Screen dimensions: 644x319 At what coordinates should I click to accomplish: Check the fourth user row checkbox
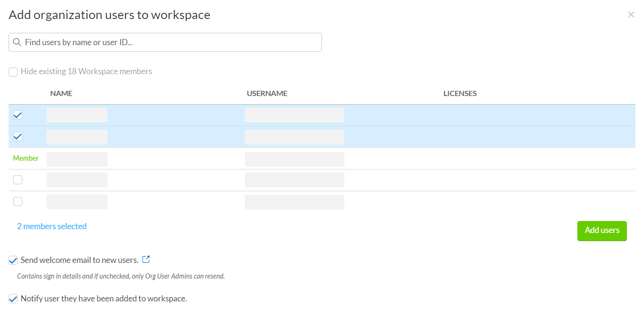tap(18, 179)
